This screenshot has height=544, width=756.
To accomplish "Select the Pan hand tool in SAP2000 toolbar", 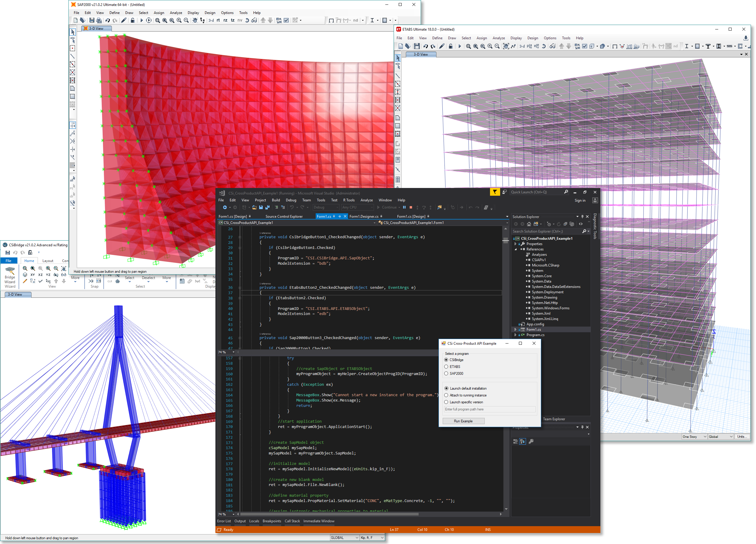I will tap(195, 20).
